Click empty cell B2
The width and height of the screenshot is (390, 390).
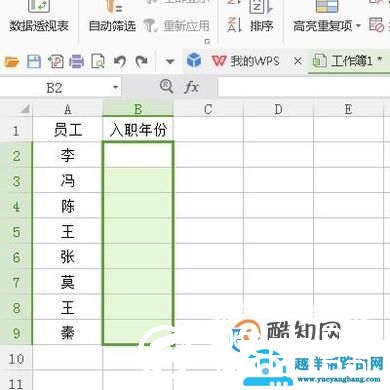click(138, 155)
